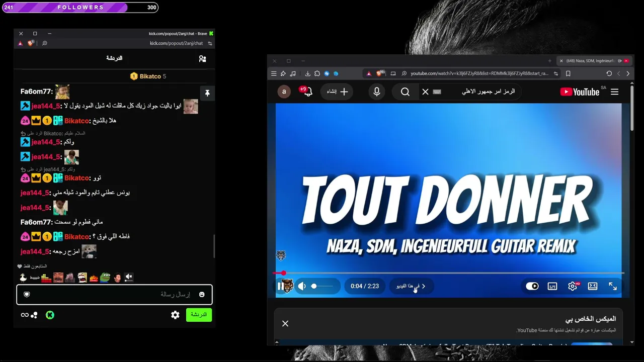The width and height of the screenshot is (644, 362).
Task: Click the infinity points icon below chat
Action: tap(25, 315)
